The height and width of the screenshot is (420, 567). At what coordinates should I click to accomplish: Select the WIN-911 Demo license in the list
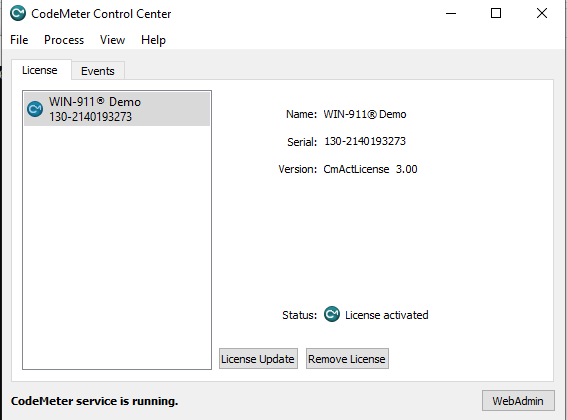click(117, 109)
